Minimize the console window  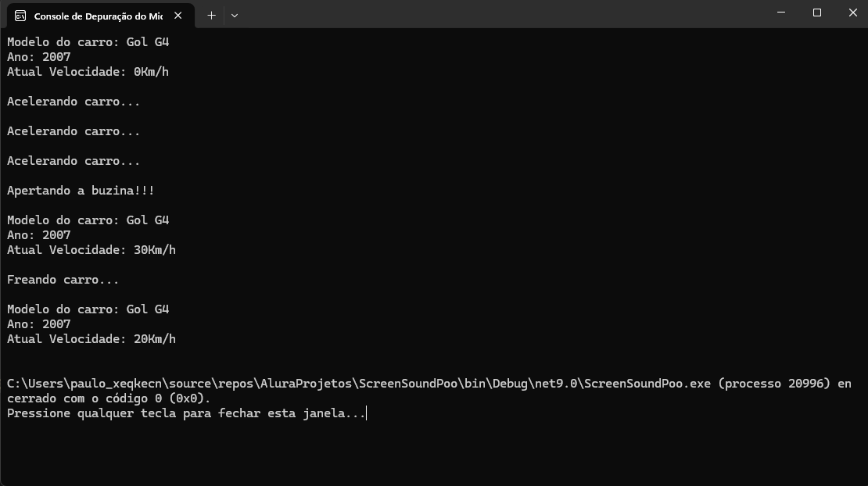click(x=781, y=13)
